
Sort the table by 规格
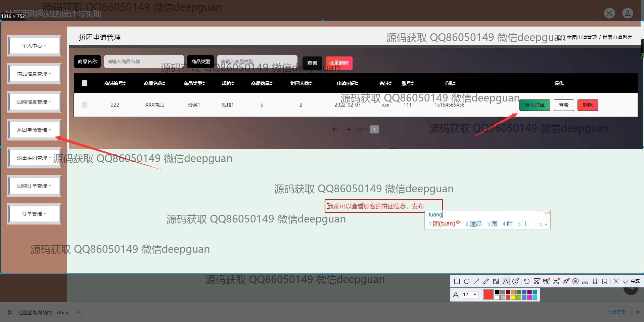[x=228, y=83]
